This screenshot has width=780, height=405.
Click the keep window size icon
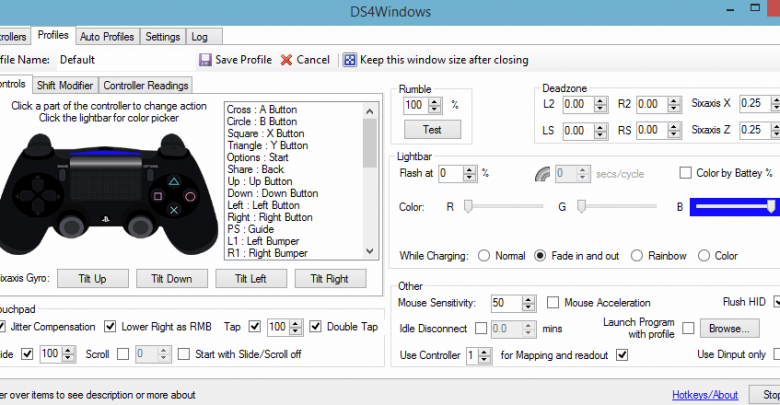coord(350,60)
